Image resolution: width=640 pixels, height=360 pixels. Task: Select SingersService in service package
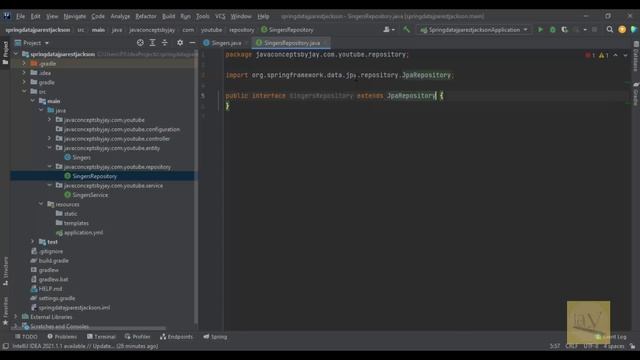[90, 195]
